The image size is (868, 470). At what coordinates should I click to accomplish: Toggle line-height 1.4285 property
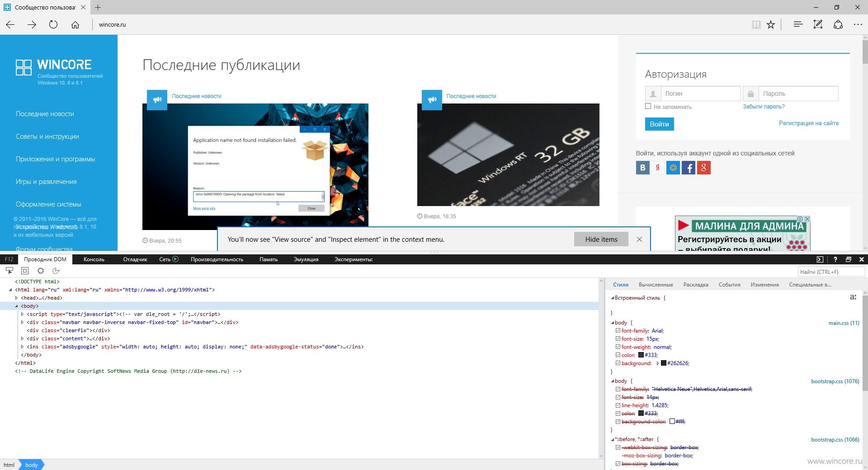click(x=618, y=405)
